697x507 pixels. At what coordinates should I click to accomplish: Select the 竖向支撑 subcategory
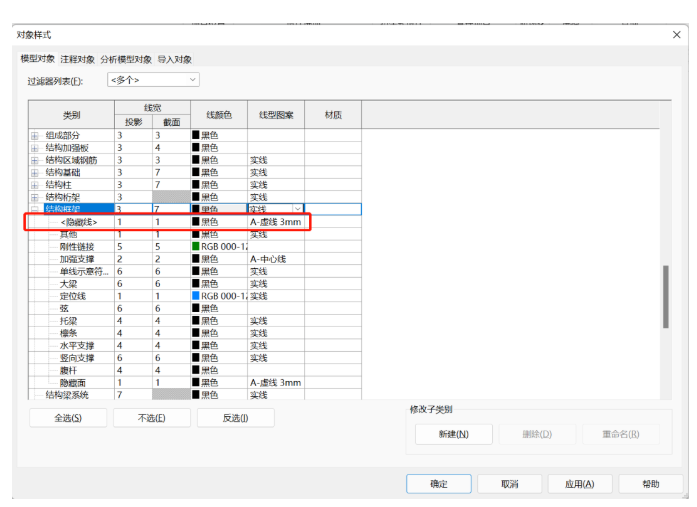[x=77, y=358]
